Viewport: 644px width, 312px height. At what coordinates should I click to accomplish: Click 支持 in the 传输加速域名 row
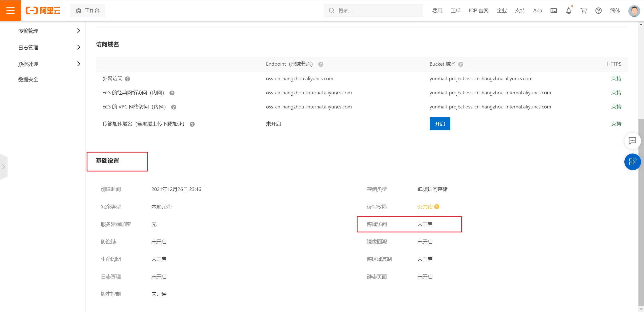coord(616,124)
